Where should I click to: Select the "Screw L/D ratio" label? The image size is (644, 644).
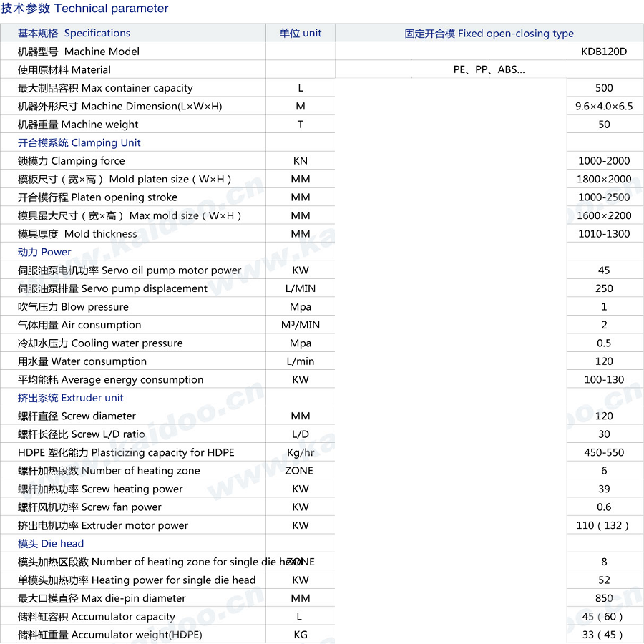coord(108,434)
